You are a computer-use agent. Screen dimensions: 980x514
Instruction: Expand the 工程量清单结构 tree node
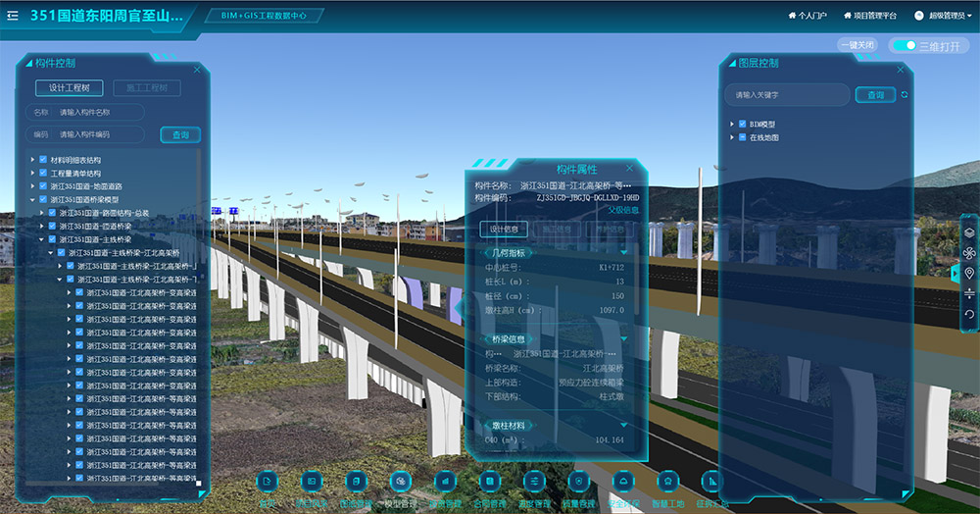point(32,173)
